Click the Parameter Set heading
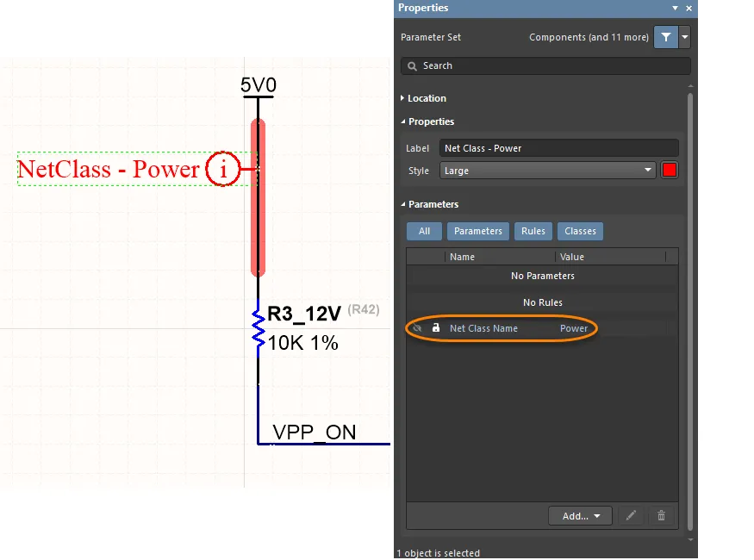This screenshot has width=754, height=560. click(x=431, y=37)
